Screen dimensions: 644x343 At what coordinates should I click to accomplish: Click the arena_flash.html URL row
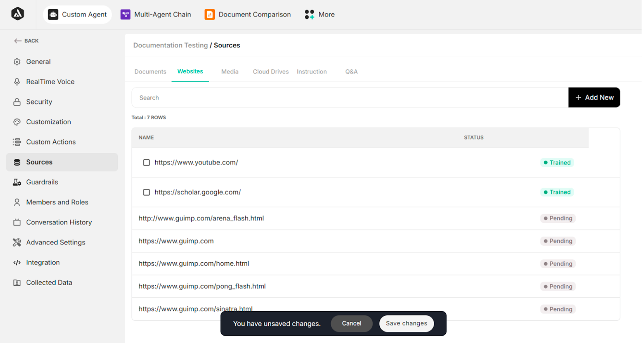tap(376, 218)
